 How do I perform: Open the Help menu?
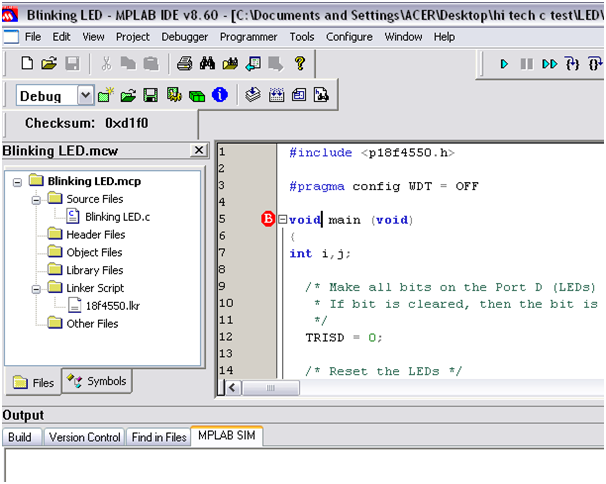[444, 37]
